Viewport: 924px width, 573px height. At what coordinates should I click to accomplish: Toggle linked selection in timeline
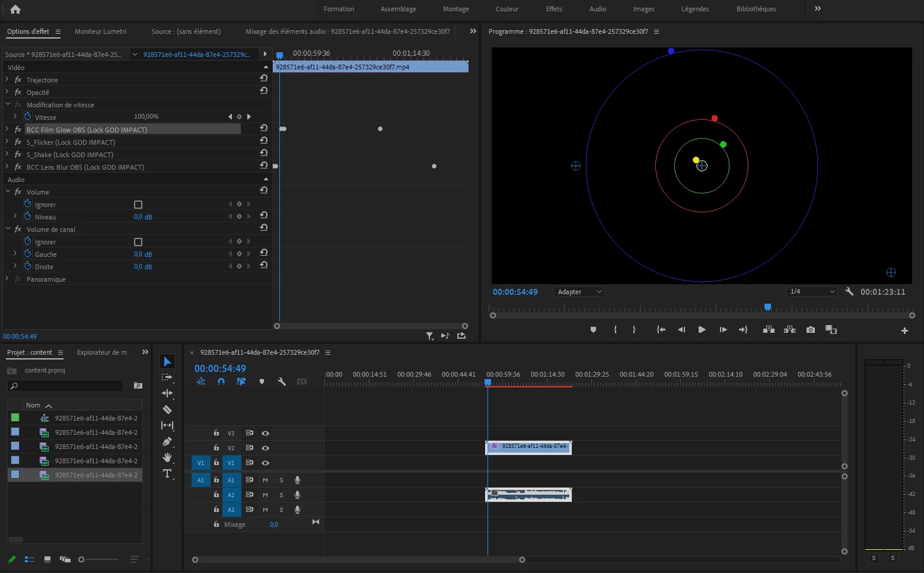(241, 381)
